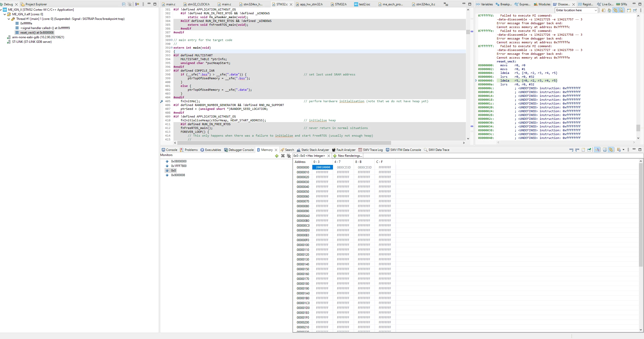This screenshot has height=339, width=644.
Task: Toggle instruction stepping mode in Debug view
Action: (137, 4)
